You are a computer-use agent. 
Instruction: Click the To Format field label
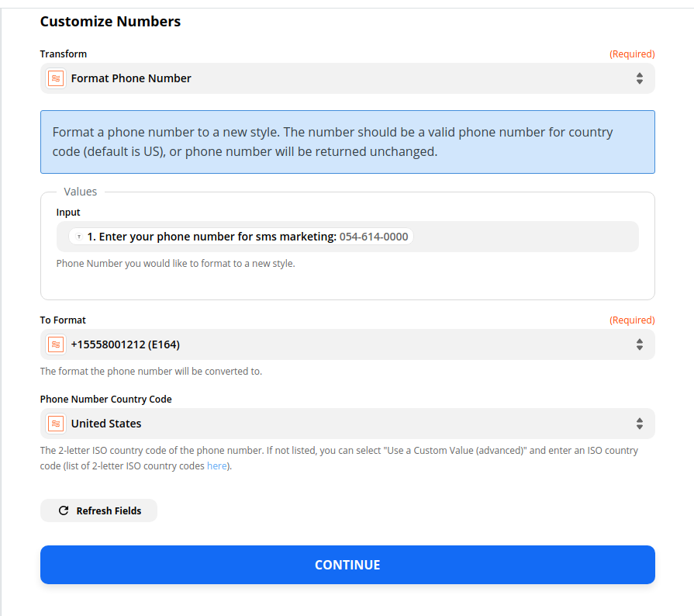click(63, 320)
